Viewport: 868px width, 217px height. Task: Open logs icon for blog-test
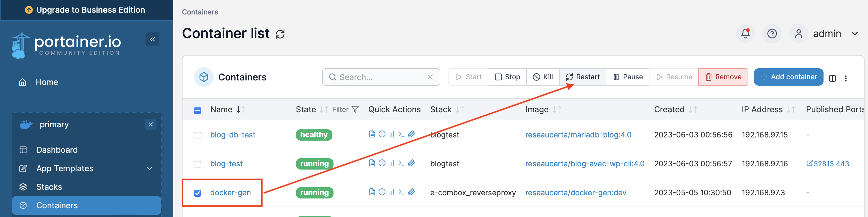coord(372,163)
